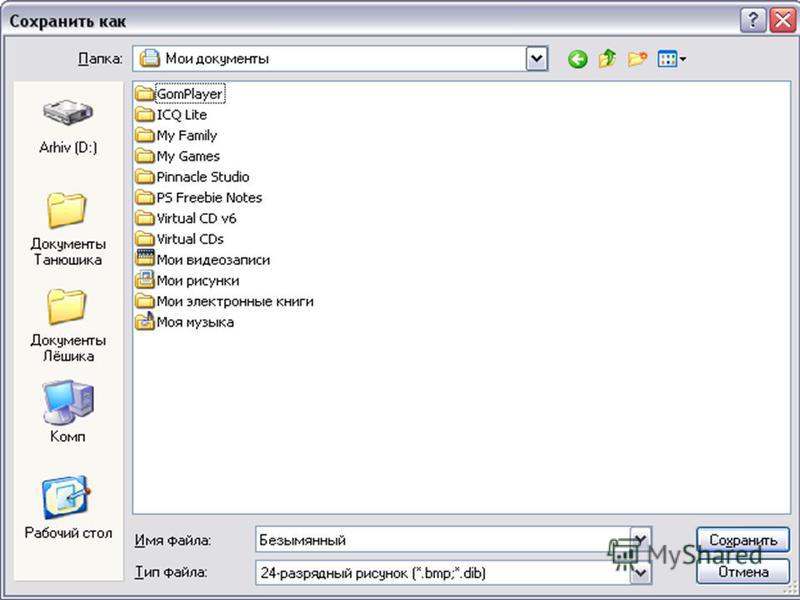Click the Сохранить button

[x=743, y=540]
